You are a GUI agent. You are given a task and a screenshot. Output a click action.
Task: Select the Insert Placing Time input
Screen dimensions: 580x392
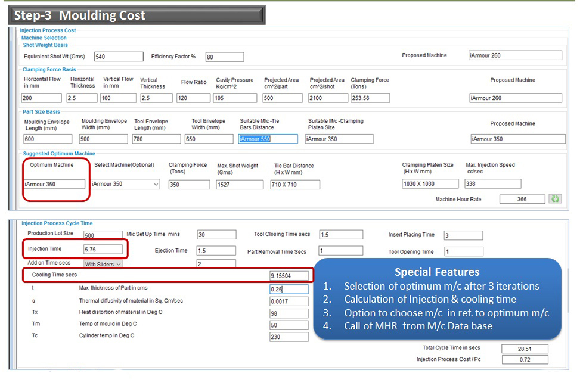pos(464,235)
